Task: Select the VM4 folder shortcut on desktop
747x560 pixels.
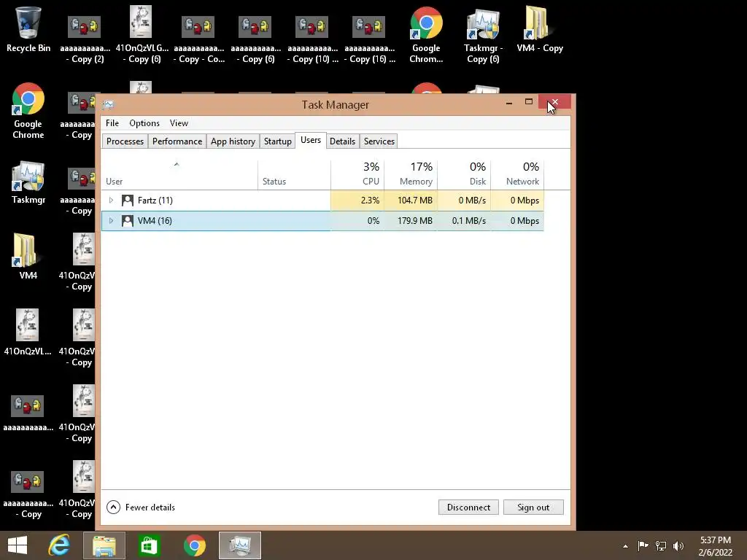Action: click(x=28, y=256)
